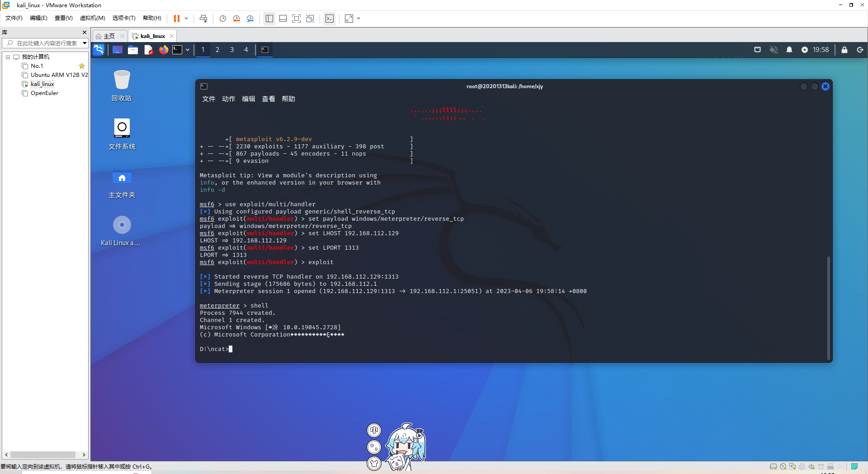Viewport: 868px width, 474px height.
Task: Open the Kali applications menu
Action: tap(99, 50)
